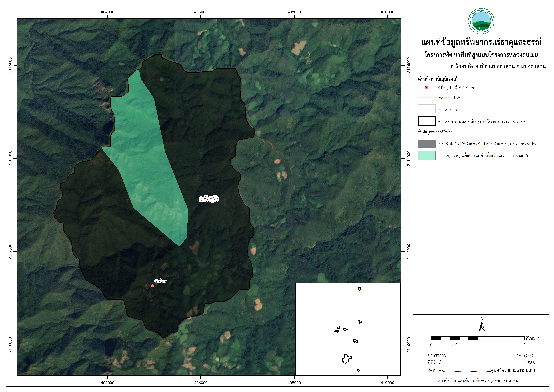Click the year value 2568
The width and height of the screenshot is (554, 392).
(530, 363)
